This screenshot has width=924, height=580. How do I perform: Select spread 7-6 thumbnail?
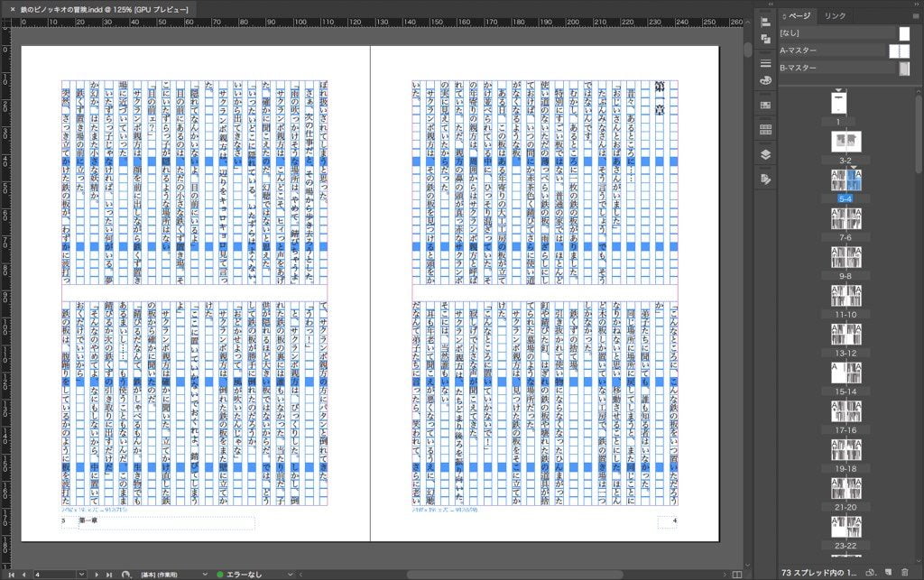845,218
